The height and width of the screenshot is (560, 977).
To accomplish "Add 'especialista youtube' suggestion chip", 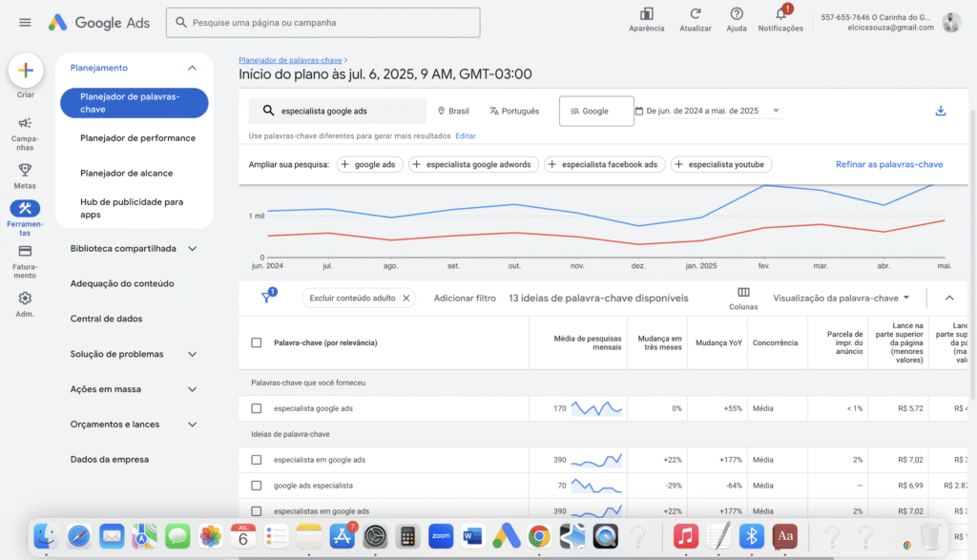I will (721, 164).
